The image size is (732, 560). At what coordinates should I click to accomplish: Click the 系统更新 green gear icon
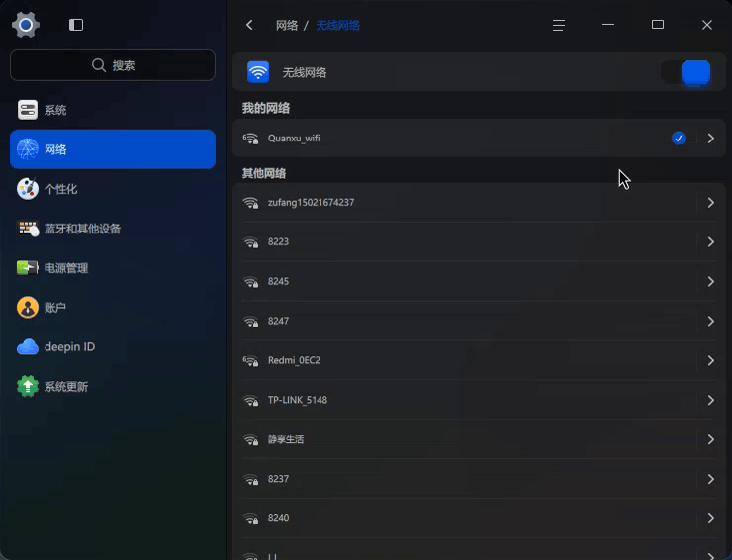point(28,386)
